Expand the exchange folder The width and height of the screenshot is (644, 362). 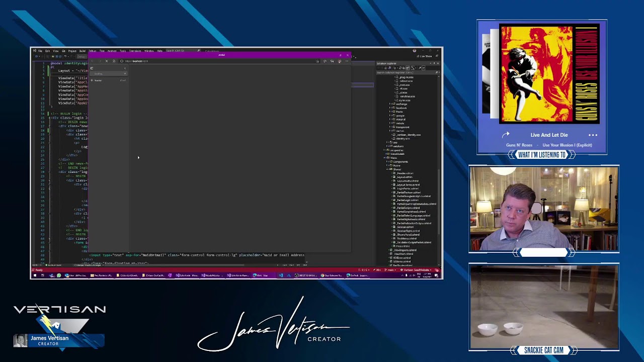(x=390, y=104)
